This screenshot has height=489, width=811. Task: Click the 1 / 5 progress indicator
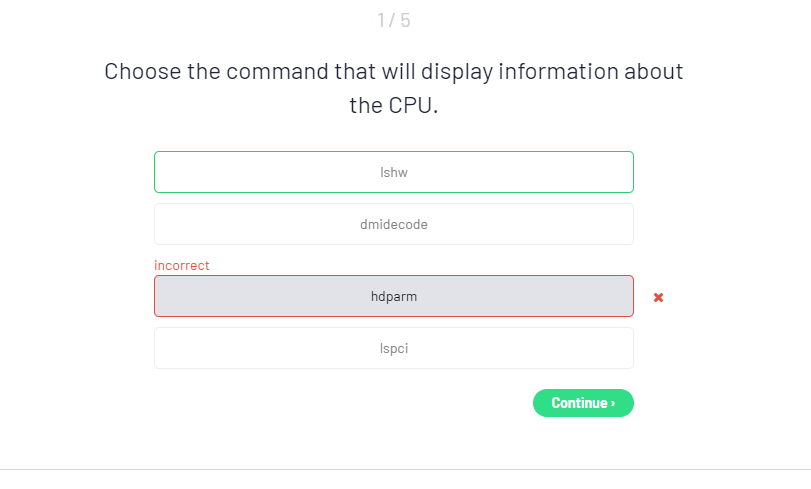(x=394, y=20)
